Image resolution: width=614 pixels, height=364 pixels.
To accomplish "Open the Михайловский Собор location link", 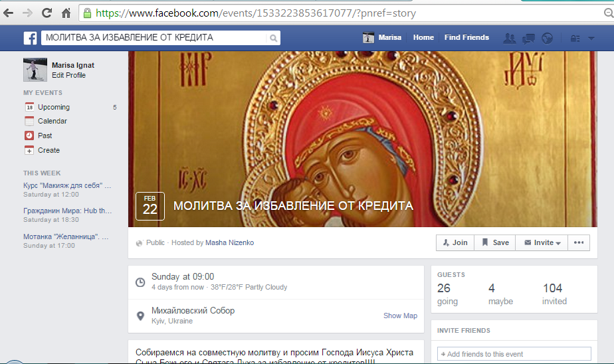I will click(x=193, y=311).
